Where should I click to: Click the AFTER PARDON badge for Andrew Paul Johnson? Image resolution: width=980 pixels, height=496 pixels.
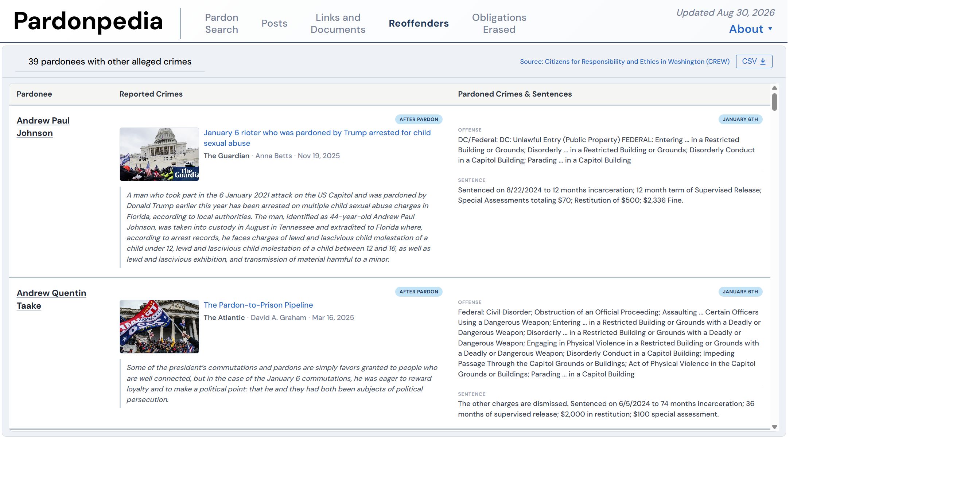click(x=419, y=120)
